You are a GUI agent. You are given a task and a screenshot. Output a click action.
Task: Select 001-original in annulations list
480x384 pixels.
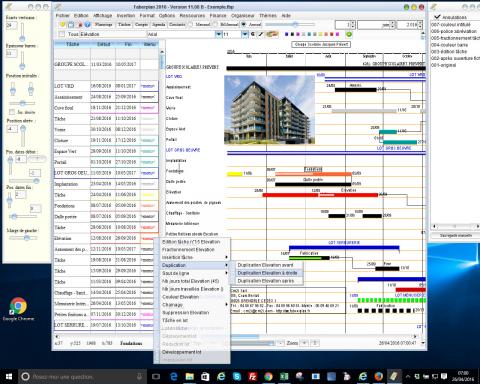pos(443,65)
